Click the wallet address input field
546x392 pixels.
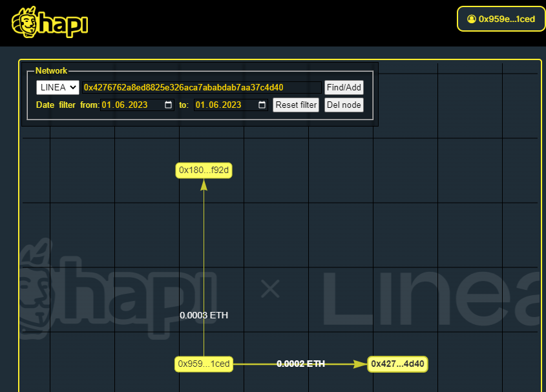pos(202,87)
